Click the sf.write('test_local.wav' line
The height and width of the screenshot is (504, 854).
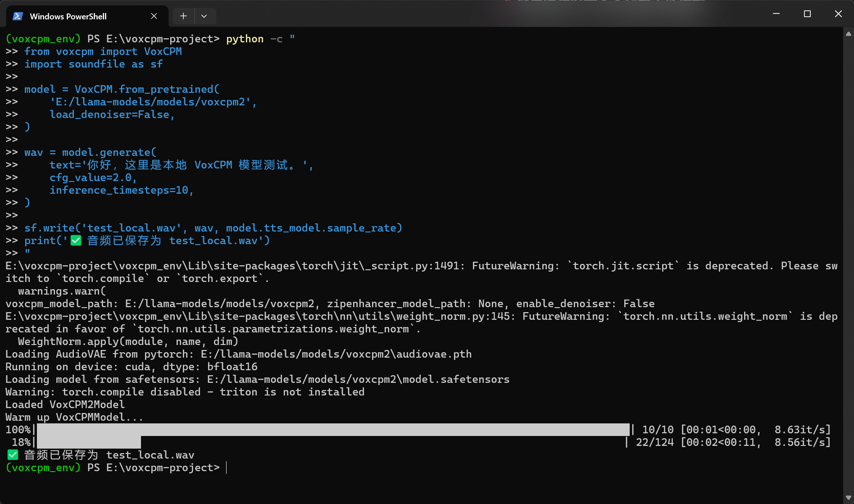coord(213,228)
